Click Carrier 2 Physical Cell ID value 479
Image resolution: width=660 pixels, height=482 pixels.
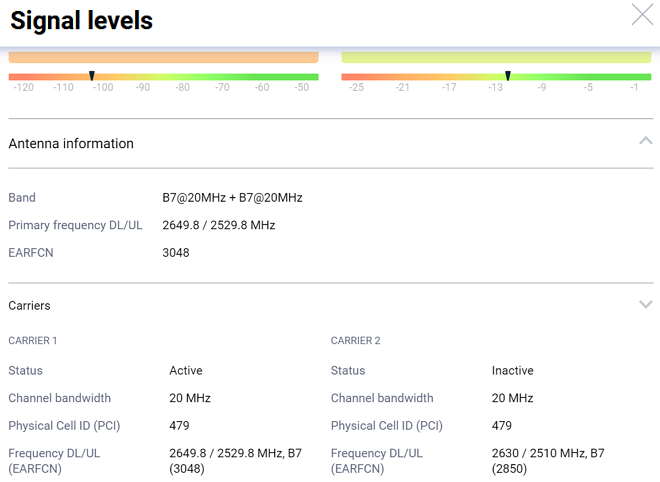pos(502,426)
